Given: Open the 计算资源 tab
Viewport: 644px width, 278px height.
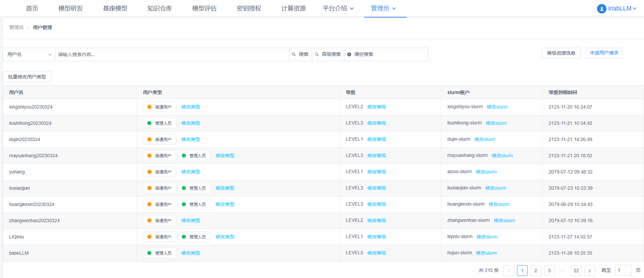Looking at the screenshot, I should point(294,8).
